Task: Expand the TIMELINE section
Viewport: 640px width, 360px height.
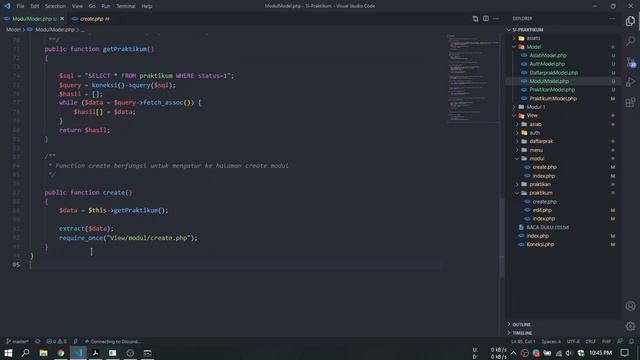Action: click(522, 333)
